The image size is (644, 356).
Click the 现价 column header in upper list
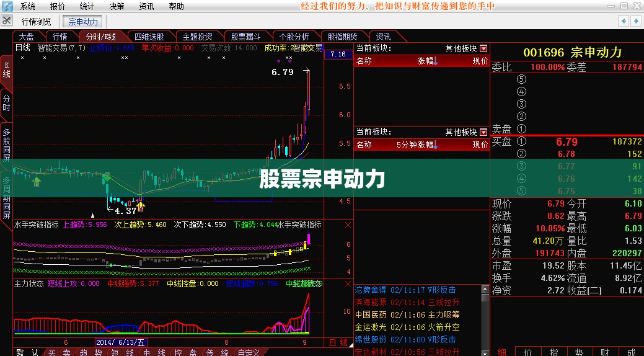click(480, 61)
